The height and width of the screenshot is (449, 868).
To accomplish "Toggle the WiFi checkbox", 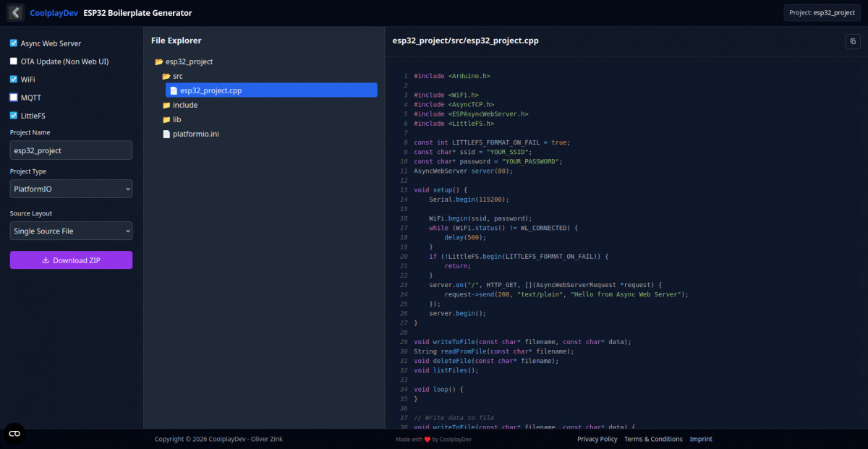I will click(14, 80).
